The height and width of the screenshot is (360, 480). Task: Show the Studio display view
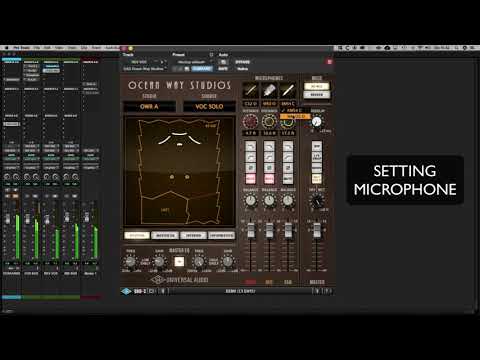pyautogui.click(x=193, y=235)
